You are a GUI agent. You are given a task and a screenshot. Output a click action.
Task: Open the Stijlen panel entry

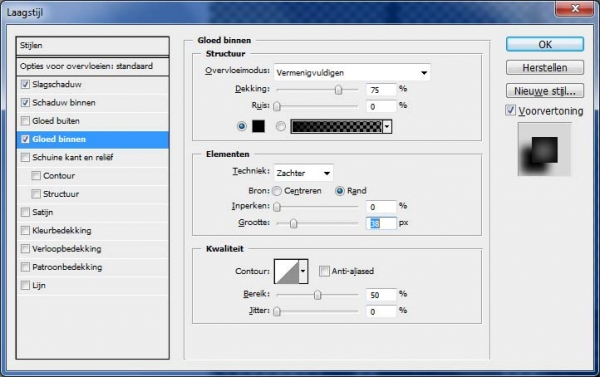tap(92, 46)
